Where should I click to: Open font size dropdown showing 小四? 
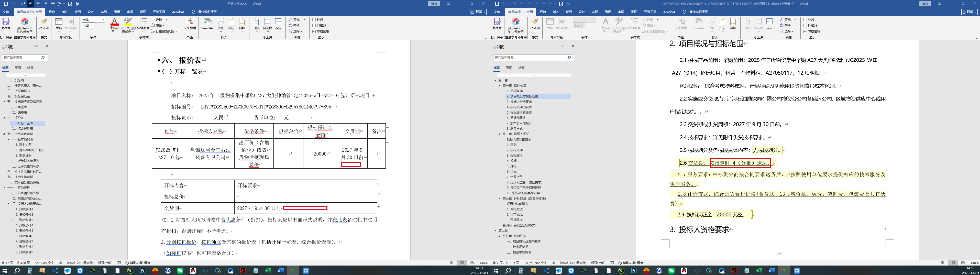(92, 26)
